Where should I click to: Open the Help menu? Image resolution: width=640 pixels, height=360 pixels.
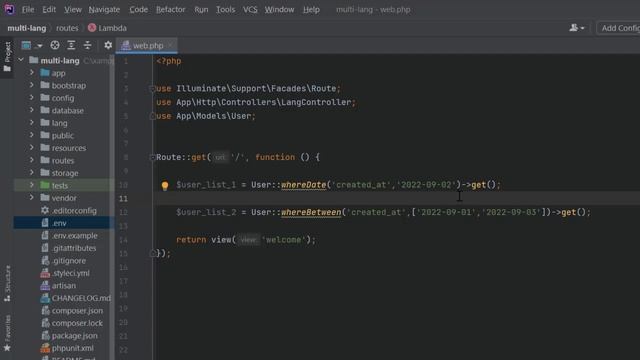pyautogui.click(x=311, y=9)
